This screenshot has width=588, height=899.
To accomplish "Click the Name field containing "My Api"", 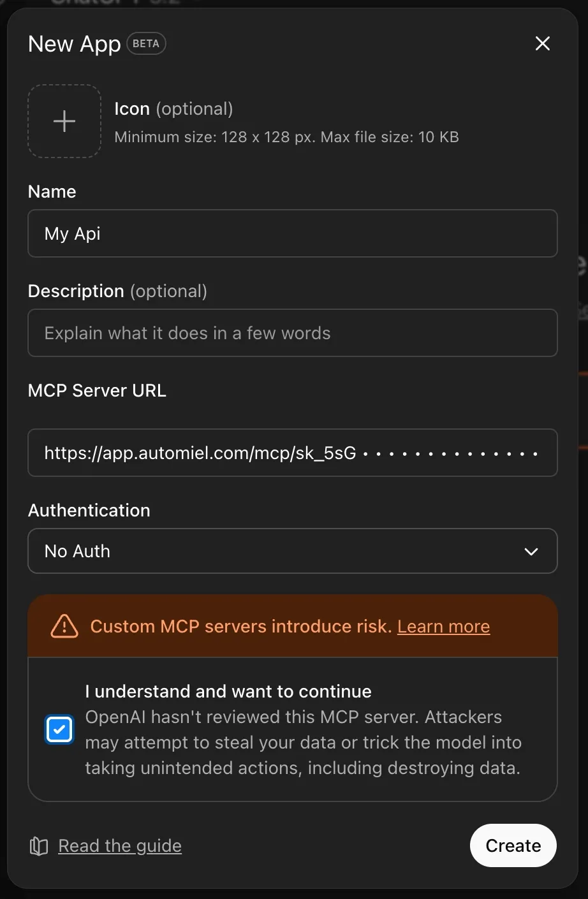I will click(x=293, y=233).
